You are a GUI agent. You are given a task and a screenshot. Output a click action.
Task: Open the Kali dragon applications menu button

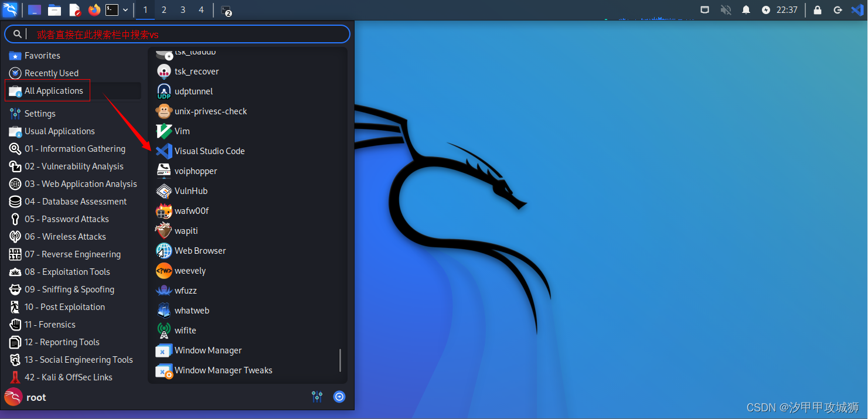(10, 10)
